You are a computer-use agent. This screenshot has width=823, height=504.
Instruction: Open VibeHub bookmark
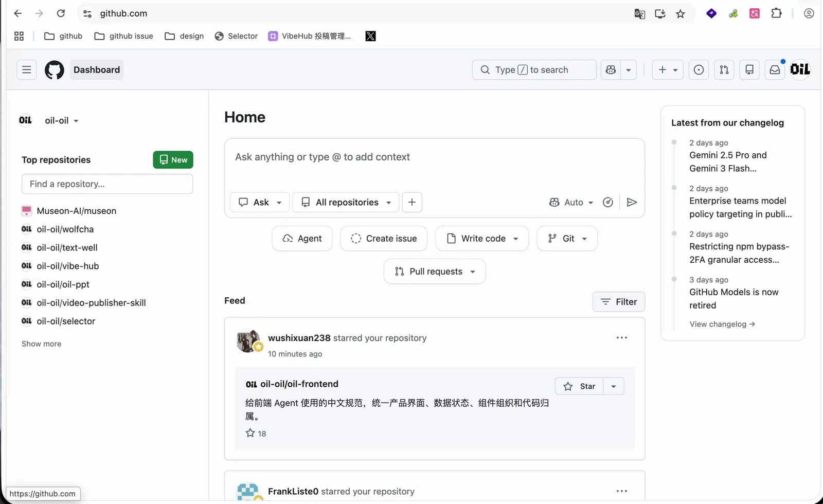(x=310, y=36)
